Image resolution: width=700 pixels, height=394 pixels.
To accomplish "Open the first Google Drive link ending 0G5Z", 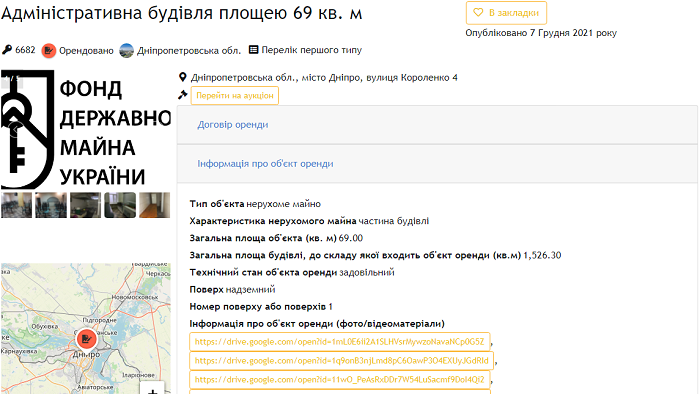I will click(x=340, y=342).
